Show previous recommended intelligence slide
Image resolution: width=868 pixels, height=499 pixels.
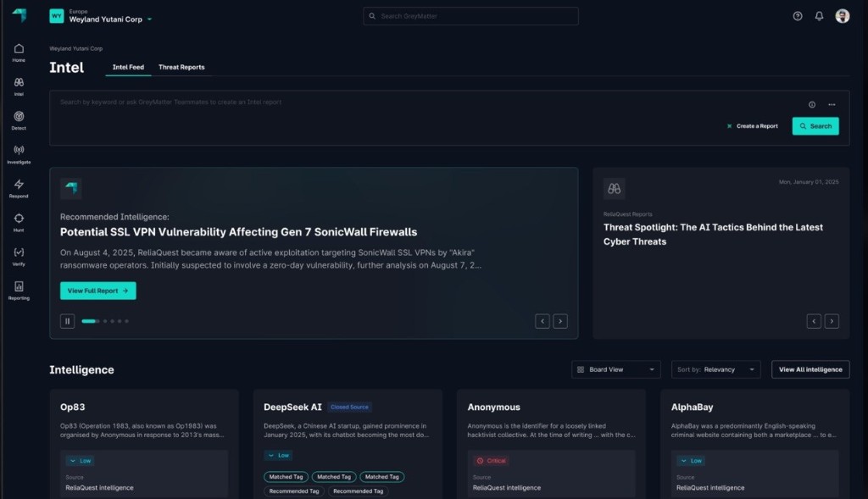(x=542, y=321)
